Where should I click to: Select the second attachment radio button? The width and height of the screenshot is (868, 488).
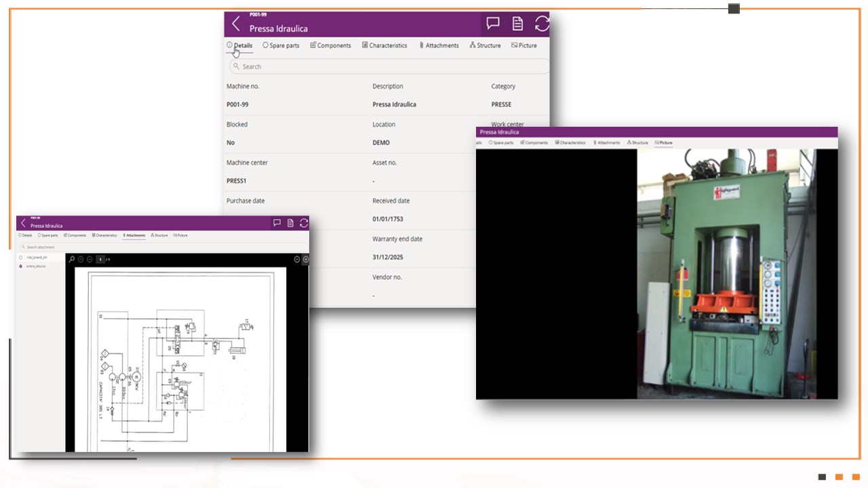coord(21,266)
